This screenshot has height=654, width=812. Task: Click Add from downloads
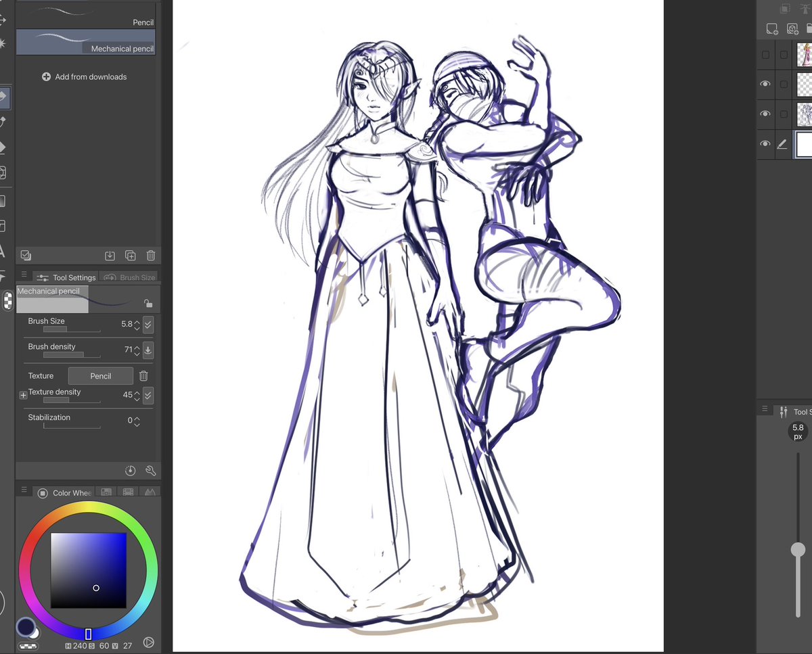click(85, 77)
